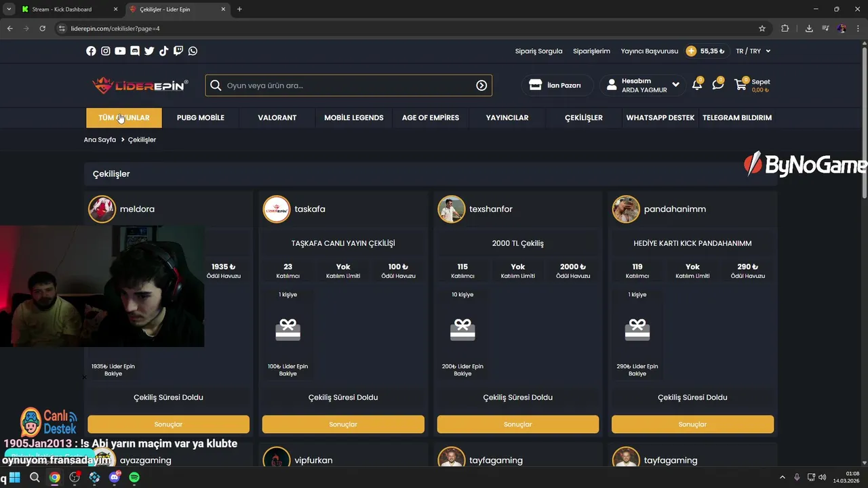
Task: Expand the TR / TRY language currency dropdown
Action: 753,51
